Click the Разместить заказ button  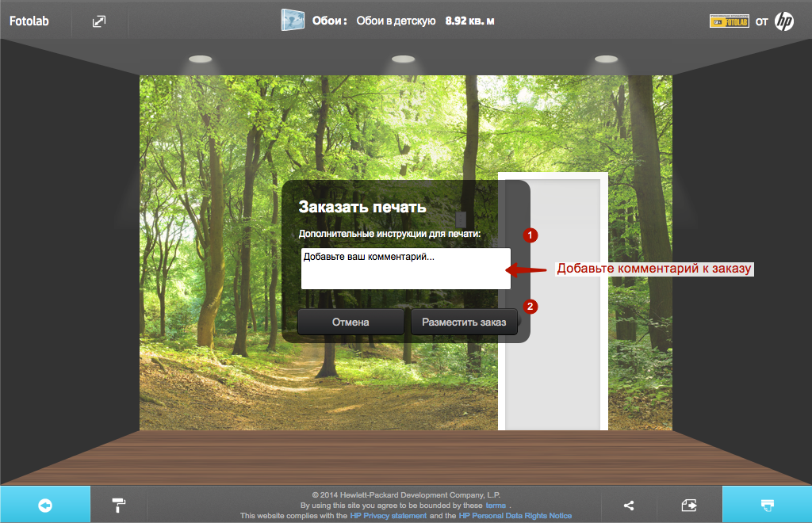[x=464, y=322]
